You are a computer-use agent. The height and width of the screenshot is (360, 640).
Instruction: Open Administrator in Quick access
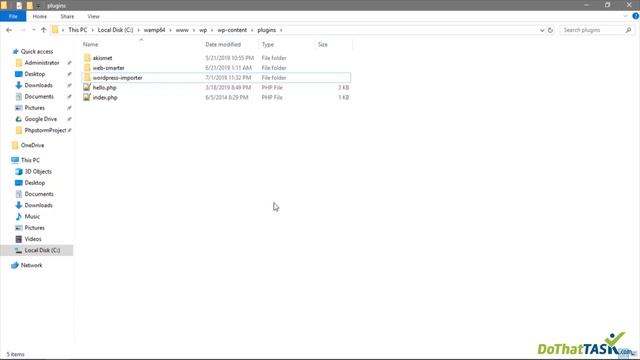[x=42, y=63]
